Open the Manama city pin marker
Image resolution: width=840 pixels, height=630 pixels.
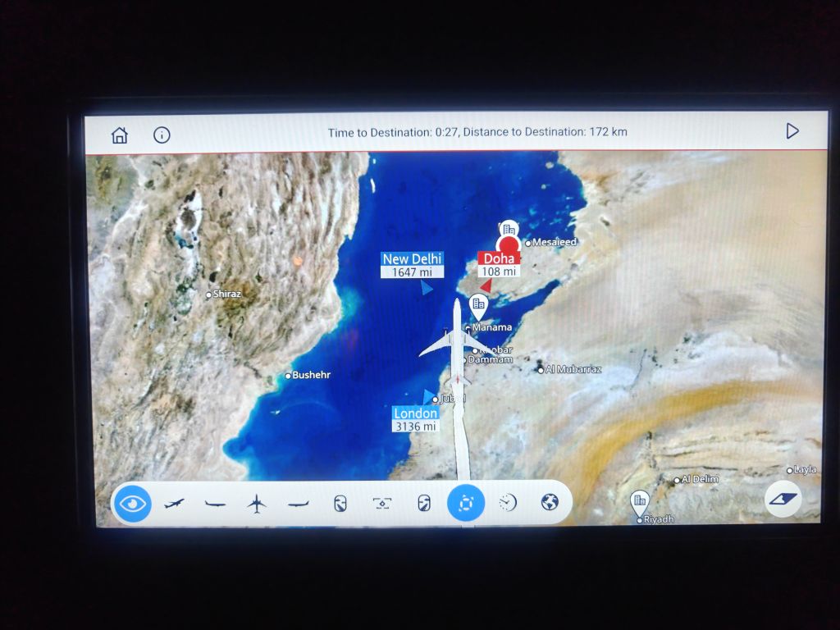(478, 306)
